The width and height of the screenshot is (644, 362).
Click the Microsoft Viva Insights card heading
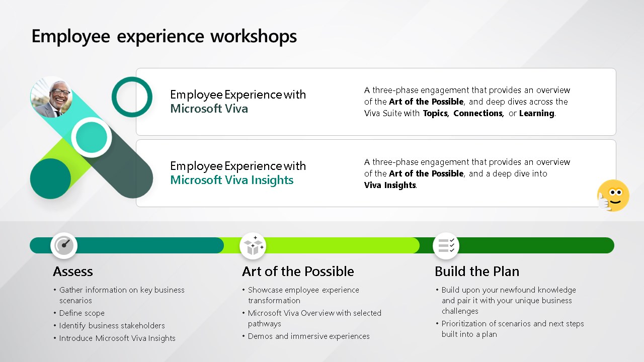pos(238,173)
